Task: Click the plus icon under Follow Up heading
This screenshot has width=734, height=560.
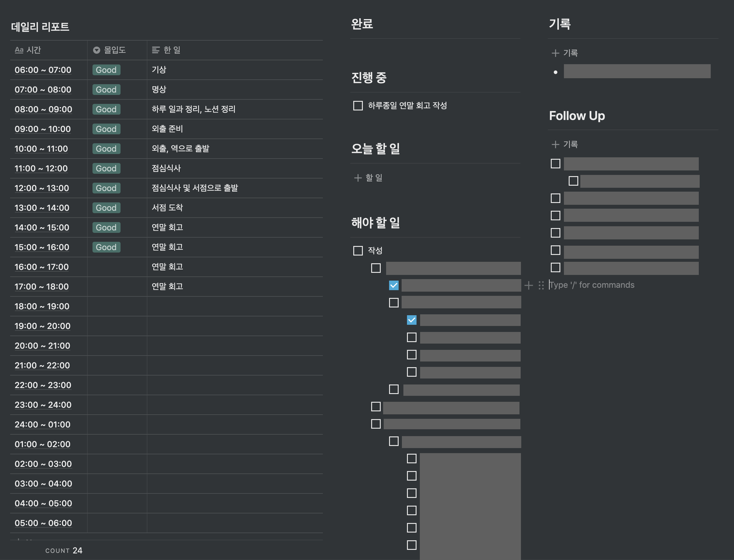Action: (555, 144)
